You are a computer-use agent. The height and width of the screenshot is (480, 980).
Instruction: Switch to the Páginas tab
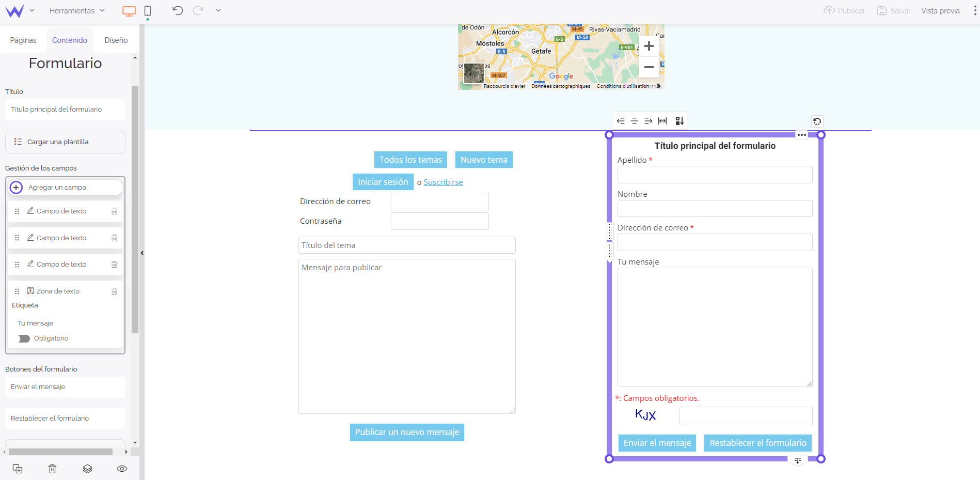click(23, 40)
